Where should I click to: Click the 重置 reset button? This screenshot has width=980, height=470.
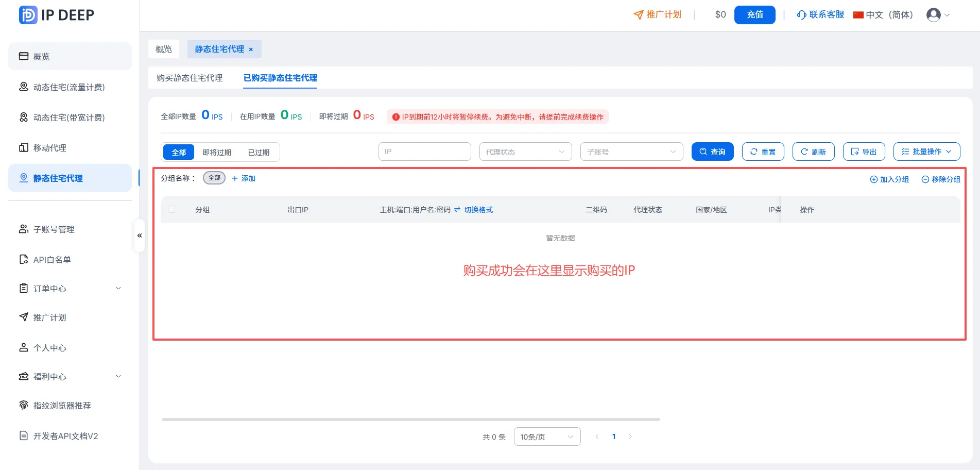point(763,152)
